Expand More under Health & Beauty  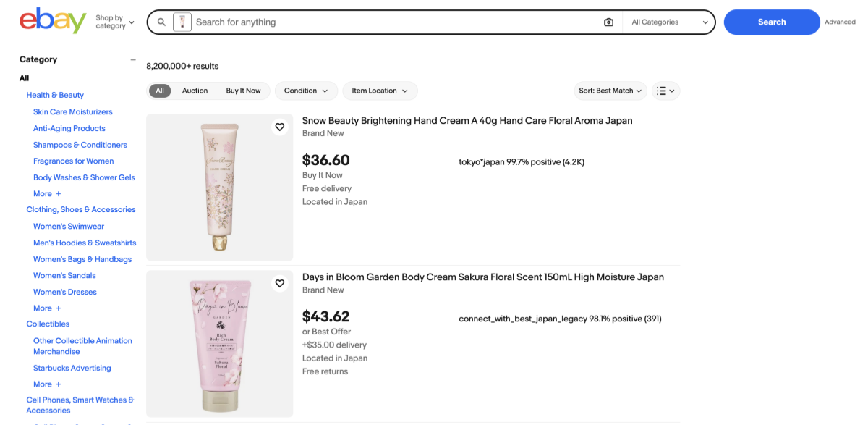pos(47,194)
